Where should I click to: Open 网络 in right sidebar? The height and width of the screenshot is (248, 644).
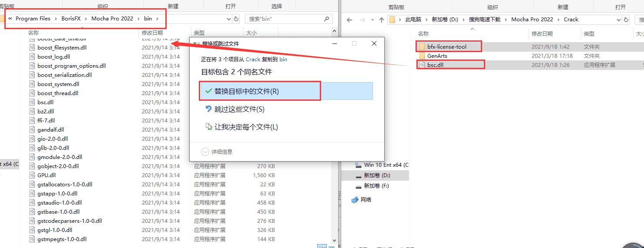[x=361, y=200]
